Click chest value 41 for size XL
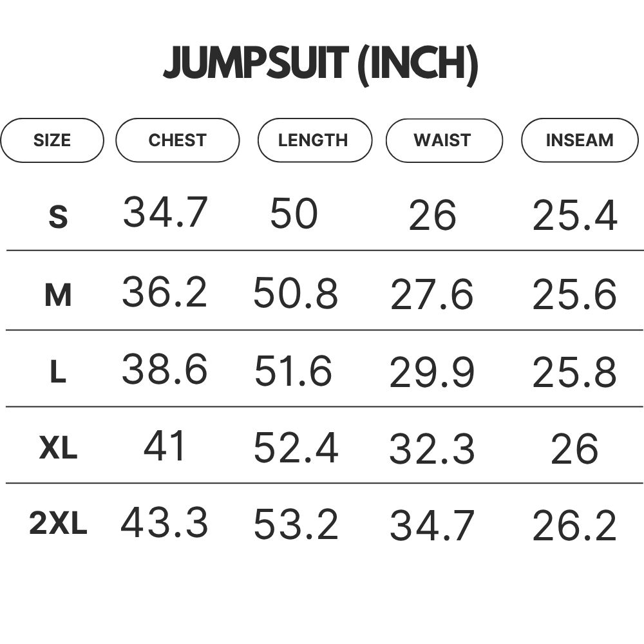 [x=164, y=446]
